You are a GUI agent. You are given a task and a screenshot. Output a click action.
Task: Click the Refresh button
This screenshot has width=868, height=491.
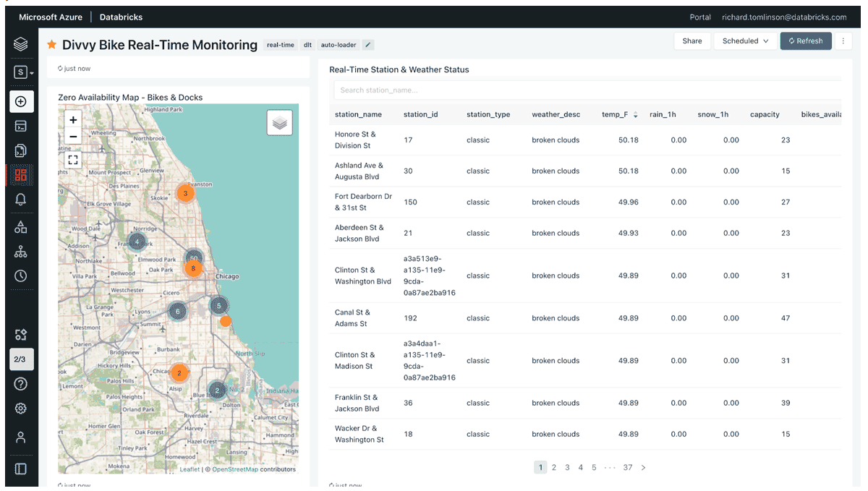point(805,41)
